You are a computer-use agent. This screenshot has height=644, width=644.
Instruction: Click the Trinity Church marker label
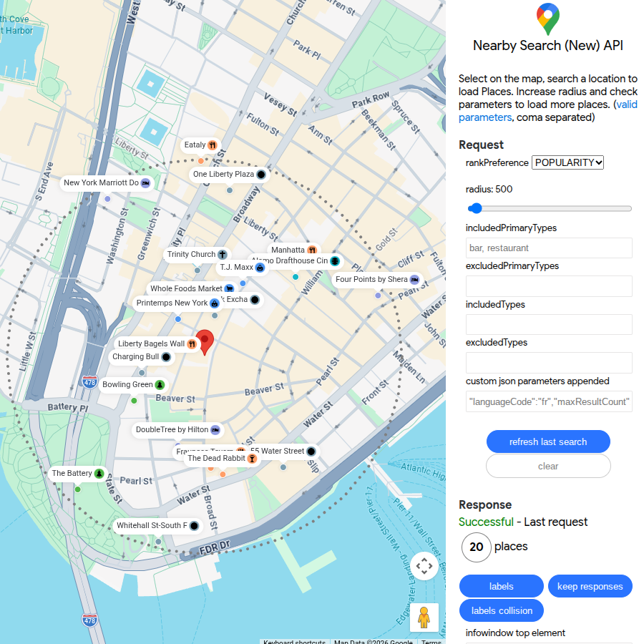click(197, 254)
